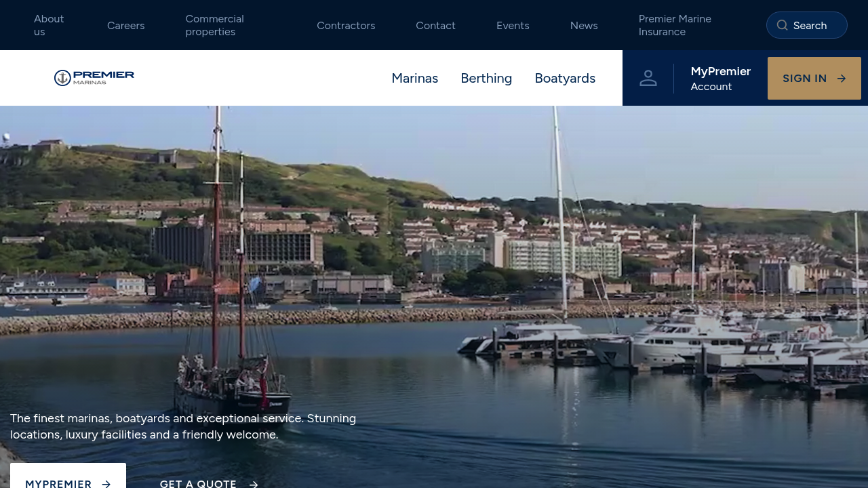Screen dimensions: 868x488
Task: Click the Get a Quote link
Action: tap(209, 483)
